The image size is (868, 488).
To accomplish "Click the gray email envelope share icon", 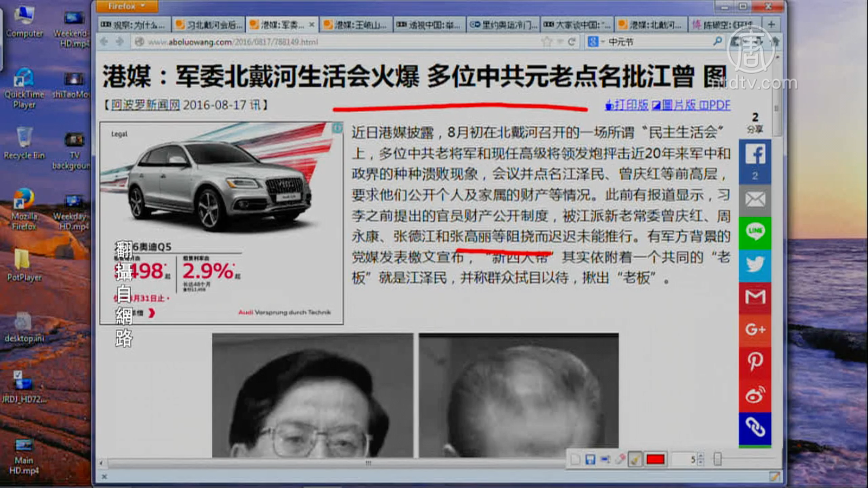I will tap(755, 200).
